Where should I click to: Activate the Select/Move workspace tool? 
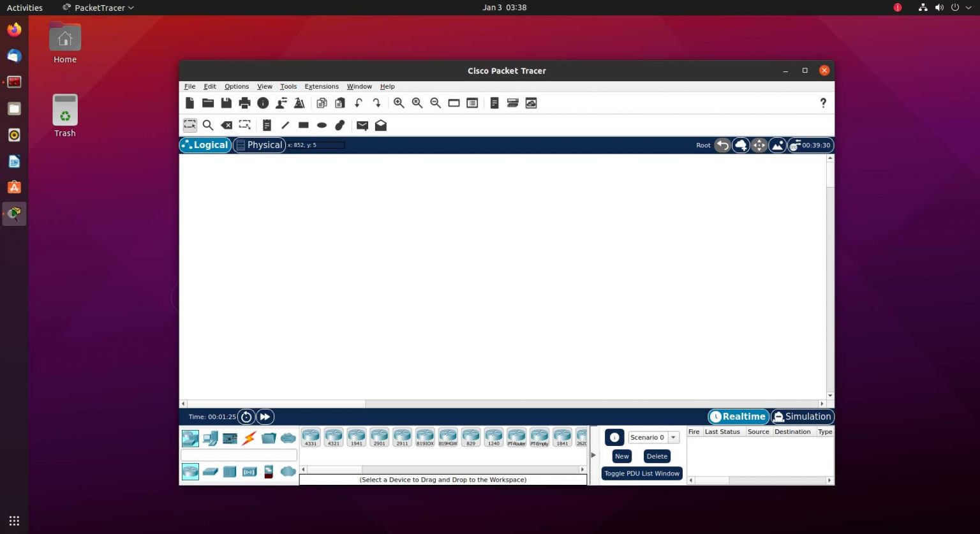point(189,125)
